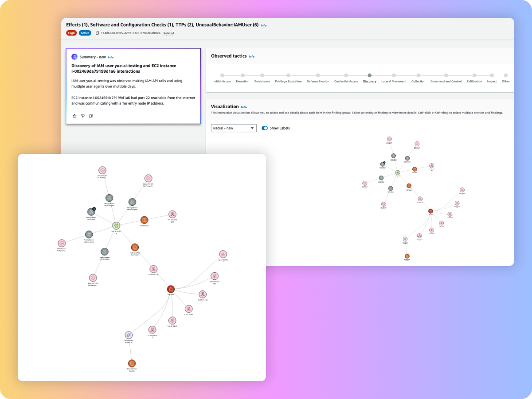Image resolution: width=532 pixels, height=399 pixels.
Task: Click the orange MaliciousIPCaller.Custom finding node
Action: coord(135,247)
